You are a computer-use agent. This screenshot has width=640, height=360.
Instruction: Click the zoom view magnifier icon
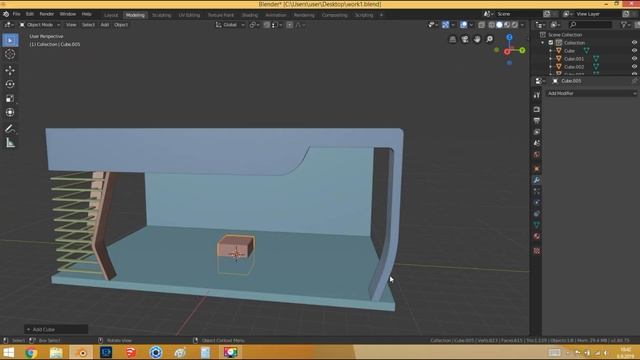click(x=489, y=39)
